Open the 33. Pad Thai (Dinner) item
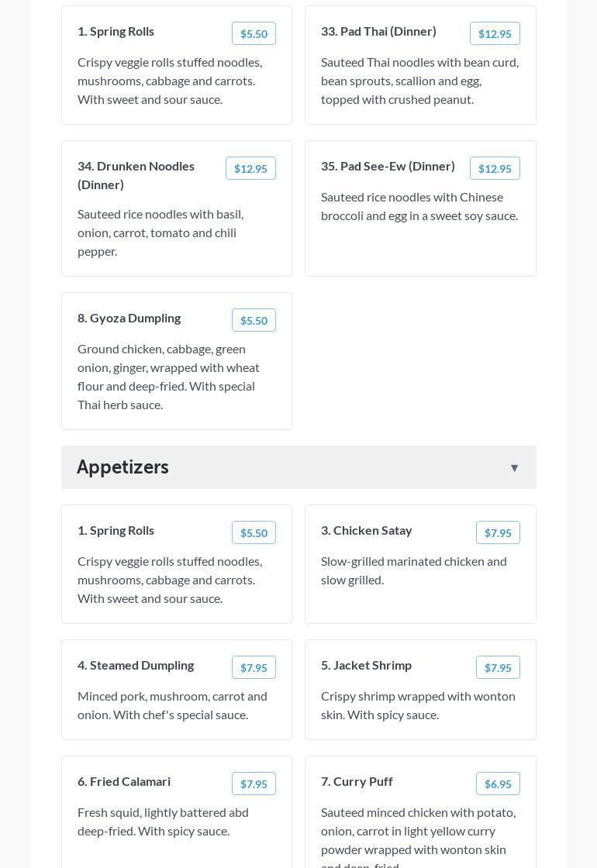The height and width of the screenshot is (868, 597). click(x=378, y=31)
